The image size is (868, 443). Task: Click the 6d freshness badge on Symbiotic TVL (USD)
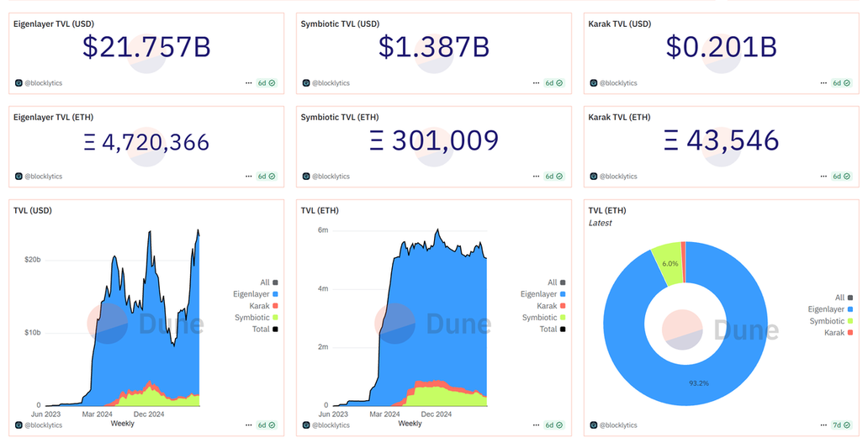coord(553,83)
